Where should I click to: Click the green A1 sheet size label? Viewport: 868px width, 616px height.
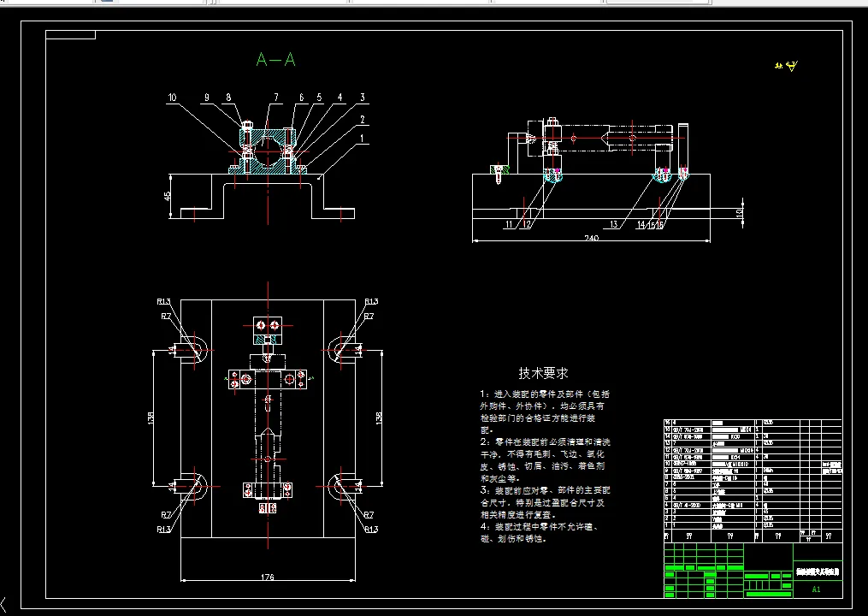coord(817,589)
